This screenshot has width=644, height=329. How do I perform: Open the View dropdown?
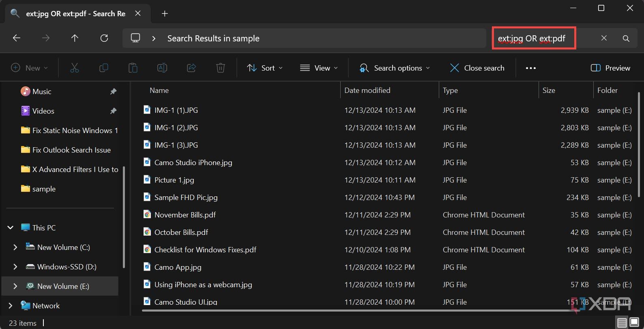click(x=319, y=68)
